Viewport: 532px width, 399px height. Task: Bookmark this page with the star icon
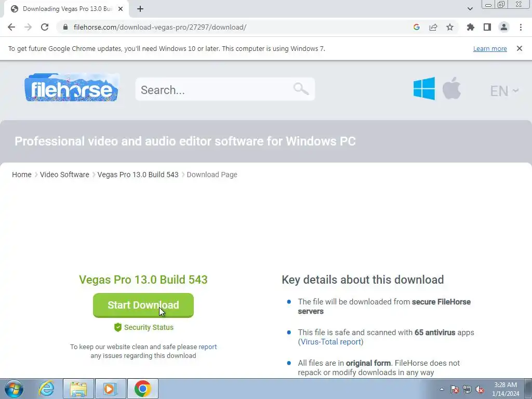tap(450, 27)
